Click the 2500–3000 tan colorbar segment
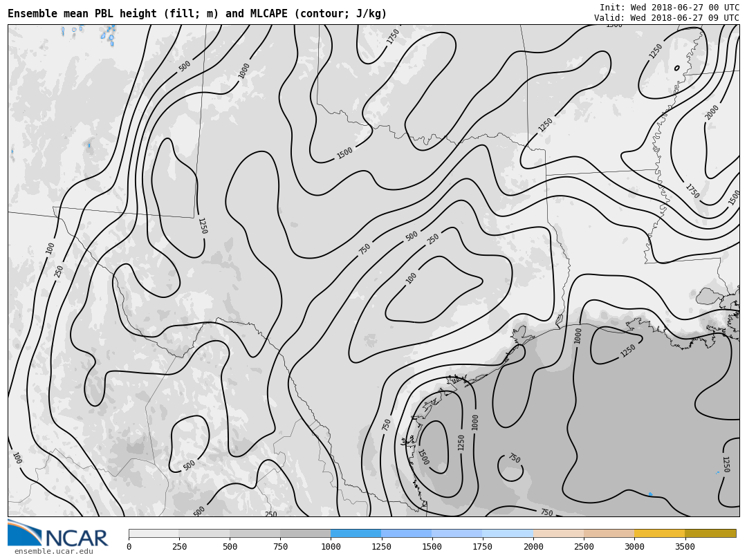 coord(609,534)
